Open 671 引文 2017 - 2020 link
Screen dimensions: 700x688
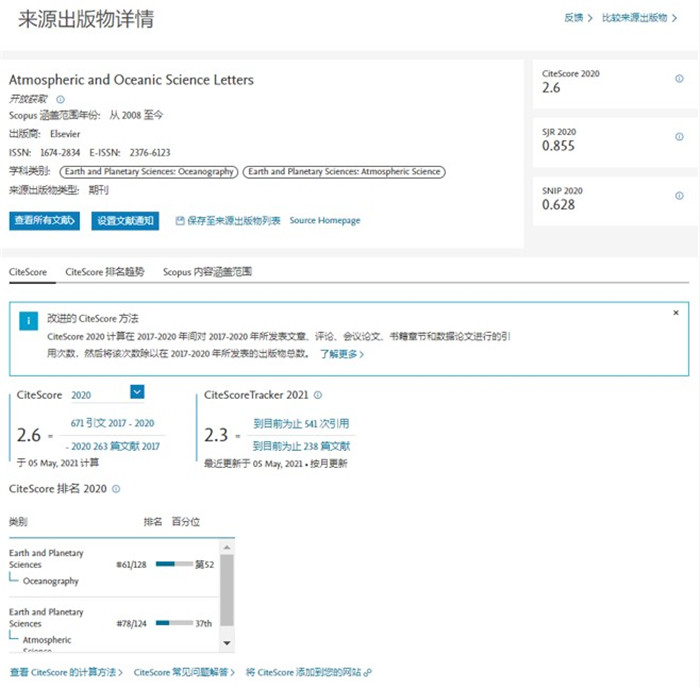(112, 423)
